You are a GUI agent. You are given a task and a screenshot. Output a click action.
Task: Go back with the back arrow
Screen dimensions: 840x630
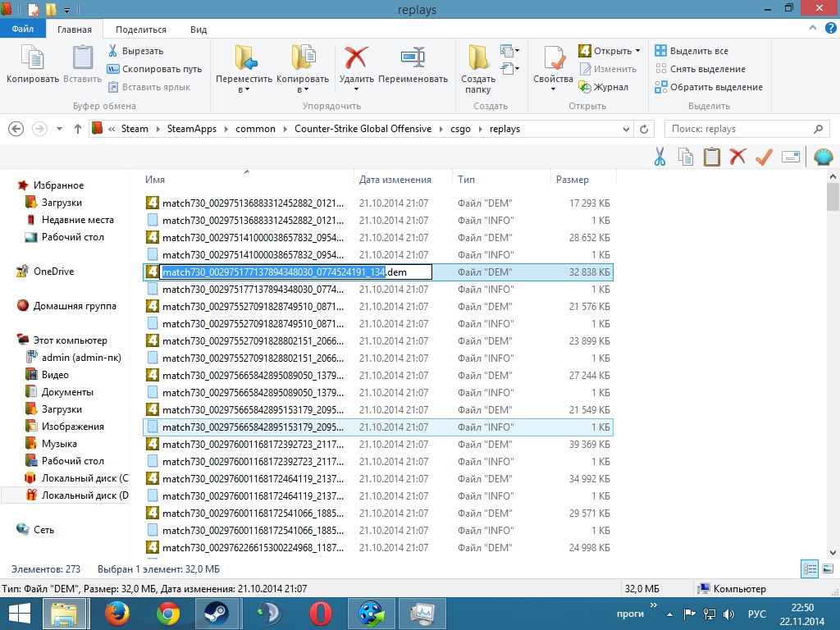(16, 129)
